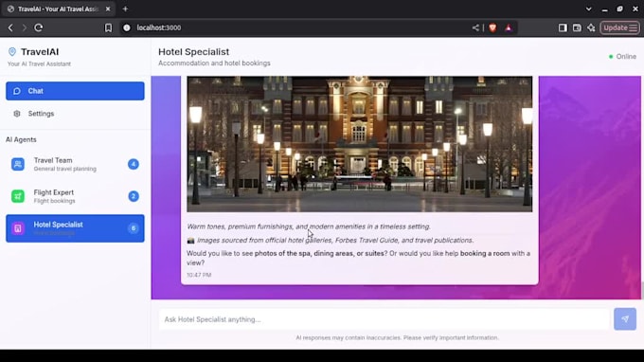Click the send message button
The image size is (644, 362).
coord(625,318)
